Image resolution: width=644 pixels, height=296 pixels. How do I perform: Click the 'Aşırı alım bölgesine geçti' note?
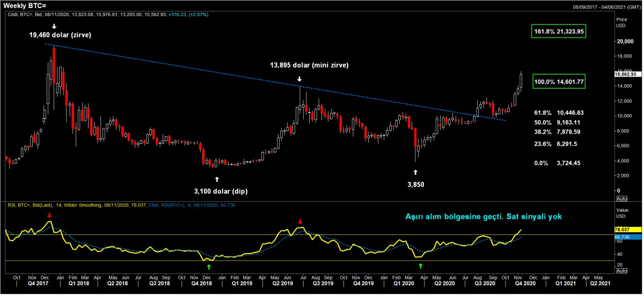[x=455, y=217]
